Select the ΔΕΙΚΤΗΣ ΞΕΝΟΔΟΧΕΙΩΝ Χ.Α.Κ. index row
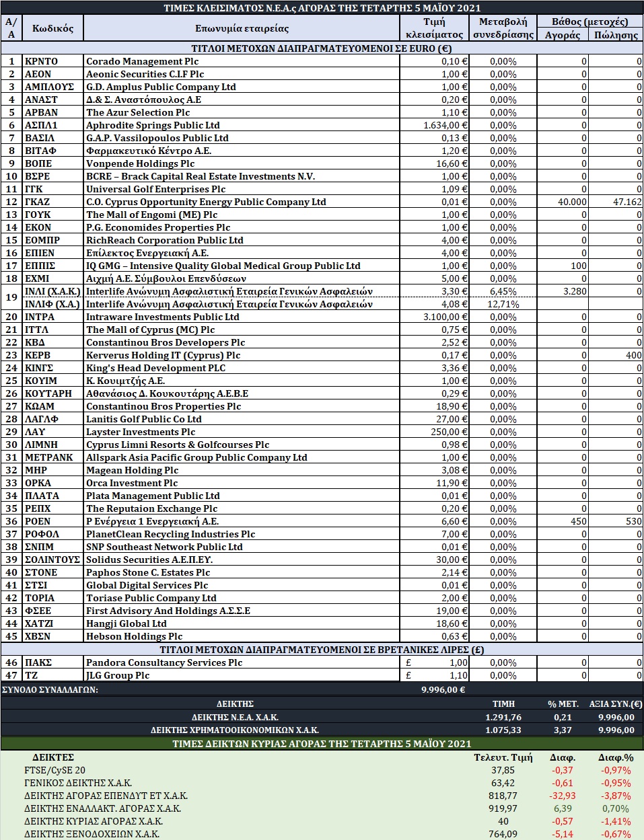This screenshot has width=644, height=840. (x=322, y=834)
